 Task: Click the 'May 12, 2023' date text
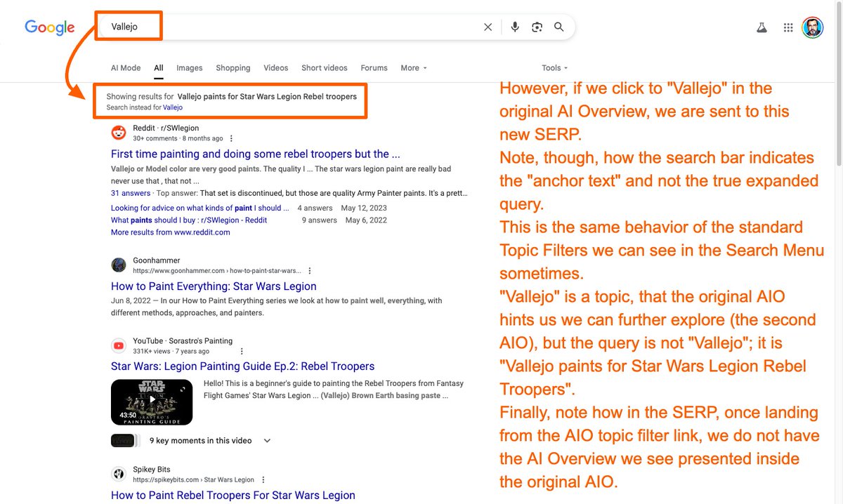tap(364, 208)
